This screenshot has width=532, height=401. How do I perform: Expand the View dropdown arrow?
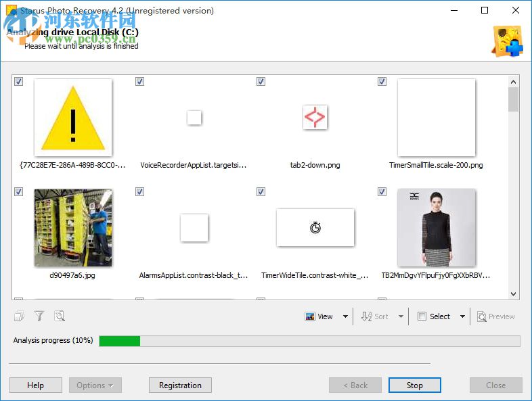pyautogui.click(x=345, y=316)
